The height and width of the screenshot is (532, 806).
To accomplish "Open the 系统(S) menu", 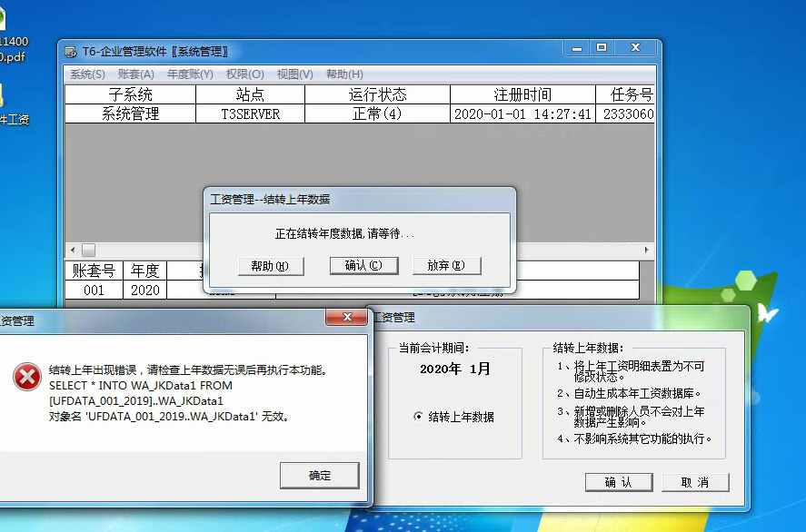I will (x=87, y=74).
